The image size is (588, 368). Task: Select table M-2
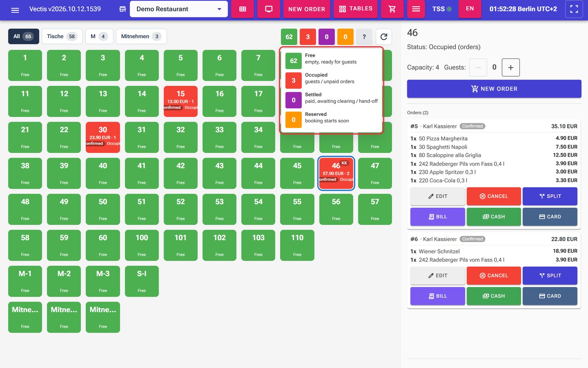64,281
